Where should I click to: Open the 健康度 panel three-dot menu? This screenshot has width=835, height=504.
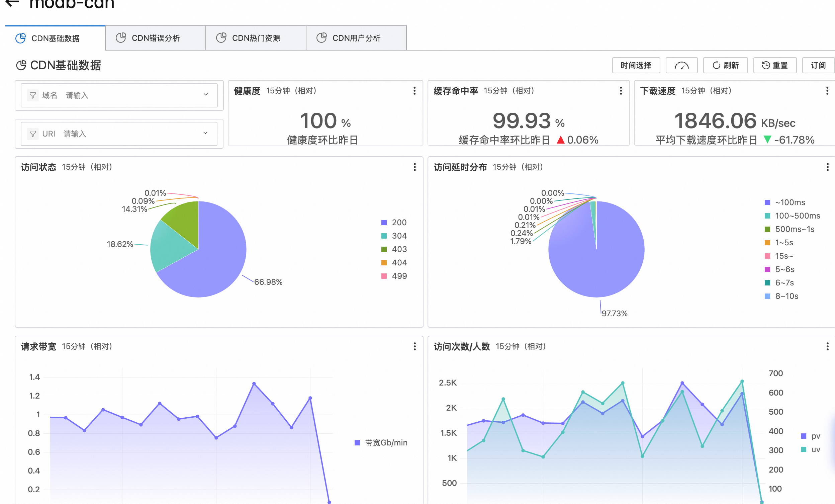(414, 91)
